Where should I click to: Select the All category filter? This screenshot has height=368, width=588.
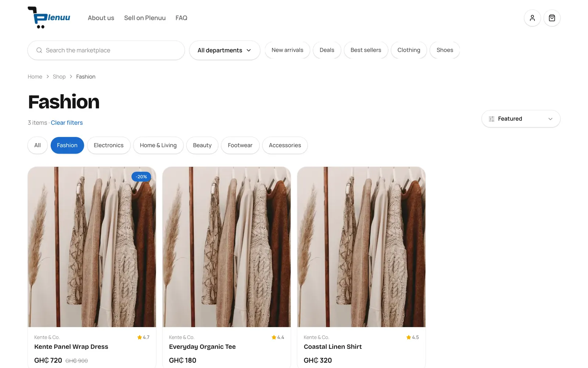37,145
